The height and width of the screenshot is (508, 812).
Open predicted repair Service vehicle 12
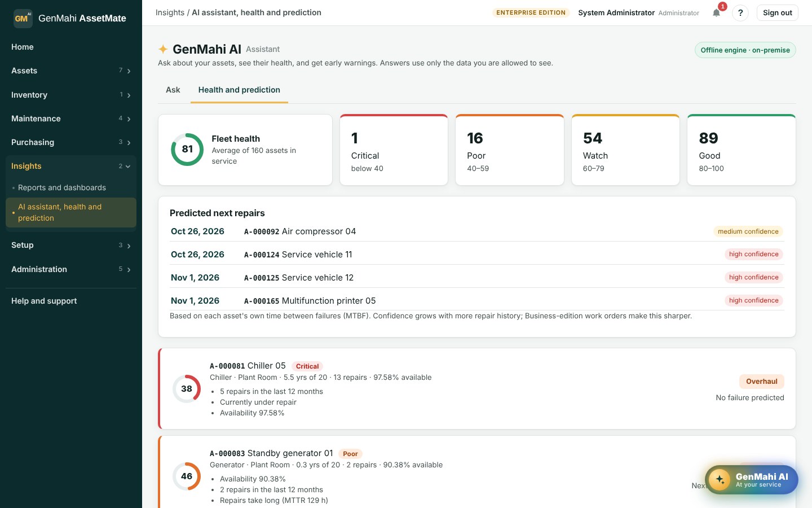[x=477, y=278]
